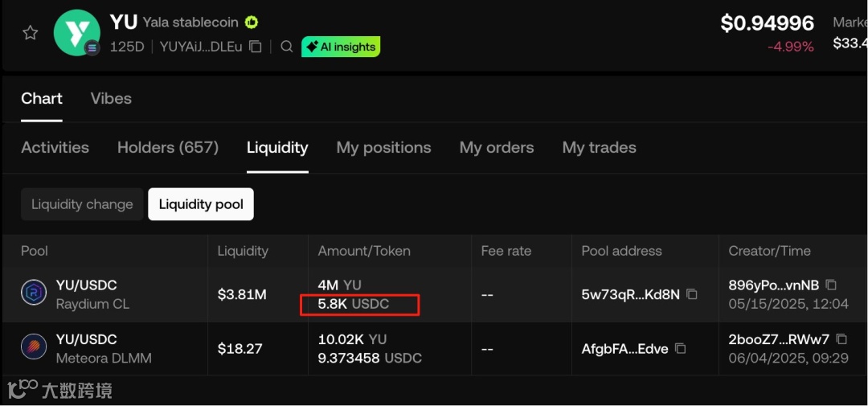
Task: Switch to Liquidity change view
Action: tap(82, 204)
